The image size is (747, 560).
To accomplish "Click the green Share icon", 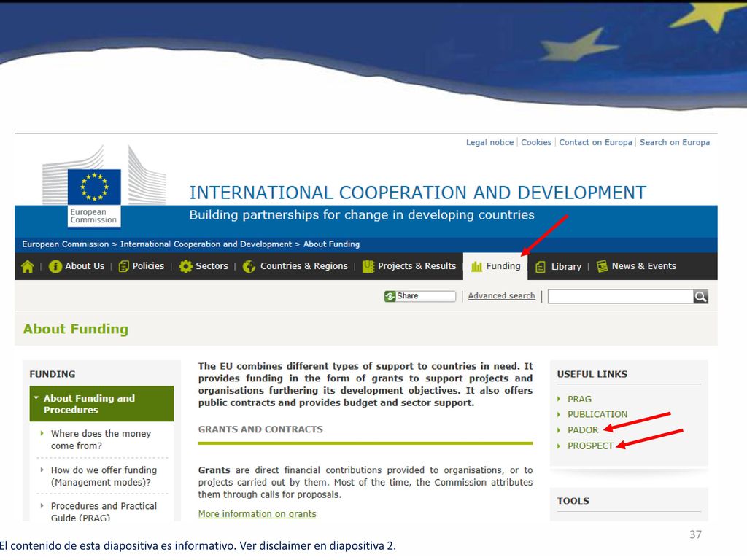I will [x=390, y=296].
